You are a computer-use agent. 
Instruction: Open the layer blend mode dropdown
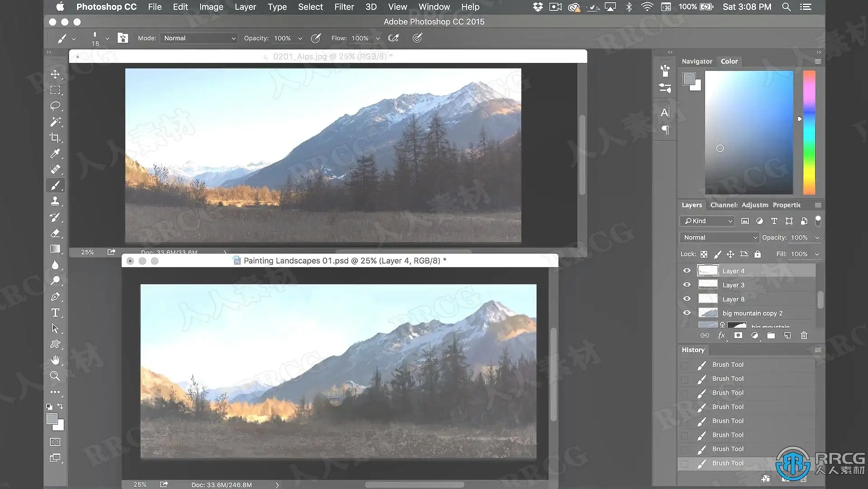click(x=720, y=237)
